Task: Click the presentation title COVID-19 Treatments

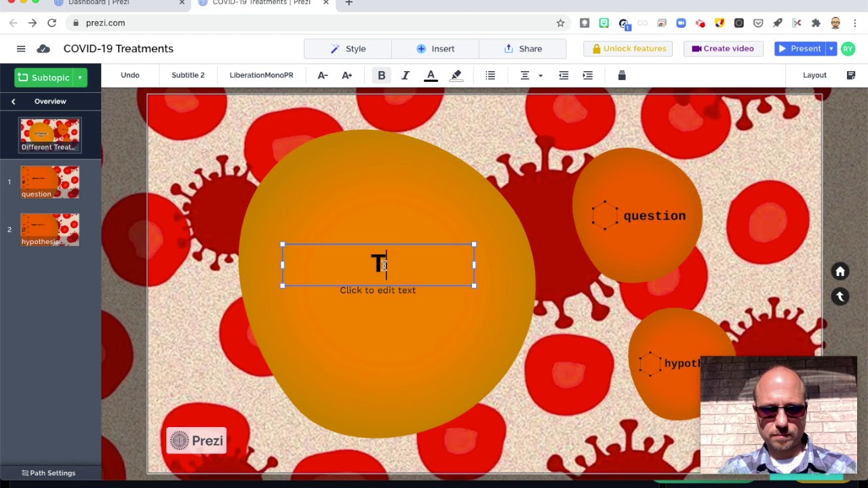Action: point(119,49)
